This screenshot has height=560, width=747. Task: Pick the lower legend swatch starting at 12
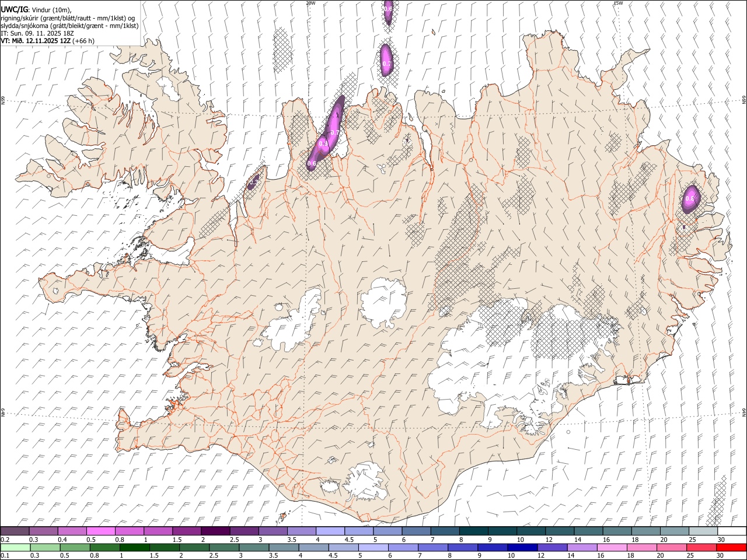552,548
